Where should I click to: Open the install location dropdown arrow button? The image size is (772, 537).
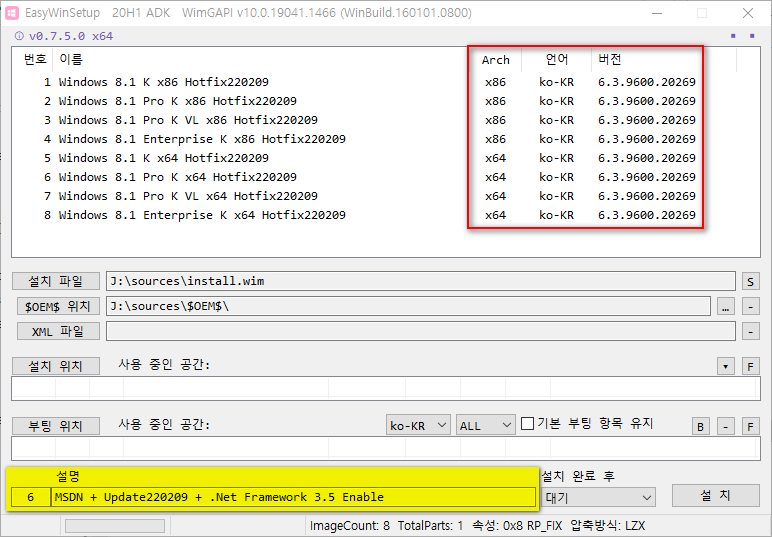coord(726,366)
